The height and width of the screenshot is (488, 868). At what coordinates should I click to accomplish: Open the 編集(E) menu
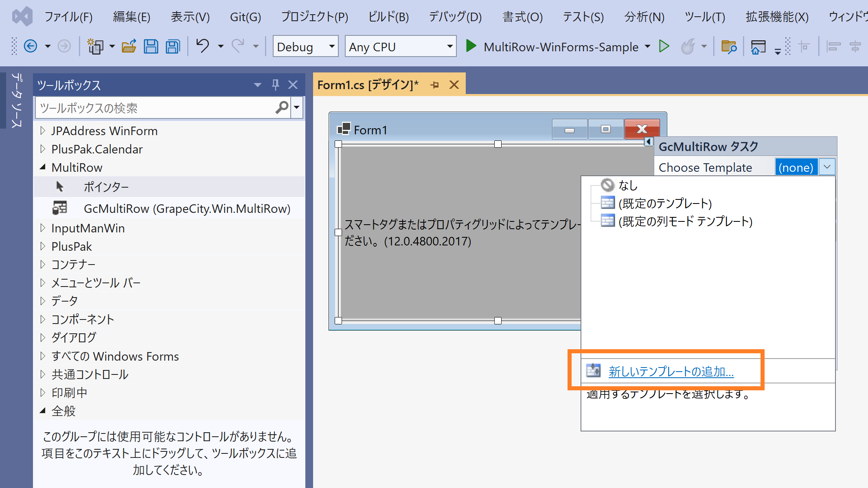point(132,17)
